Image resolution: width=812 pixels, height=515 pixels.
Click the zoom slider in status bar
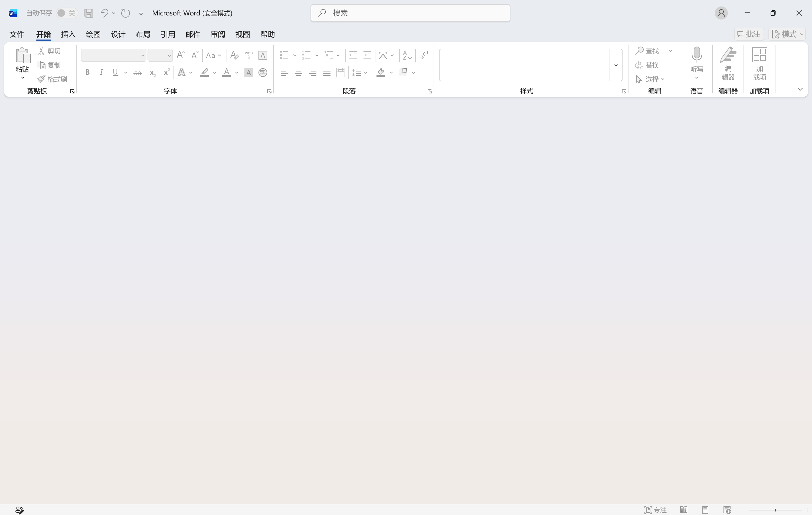775,510
